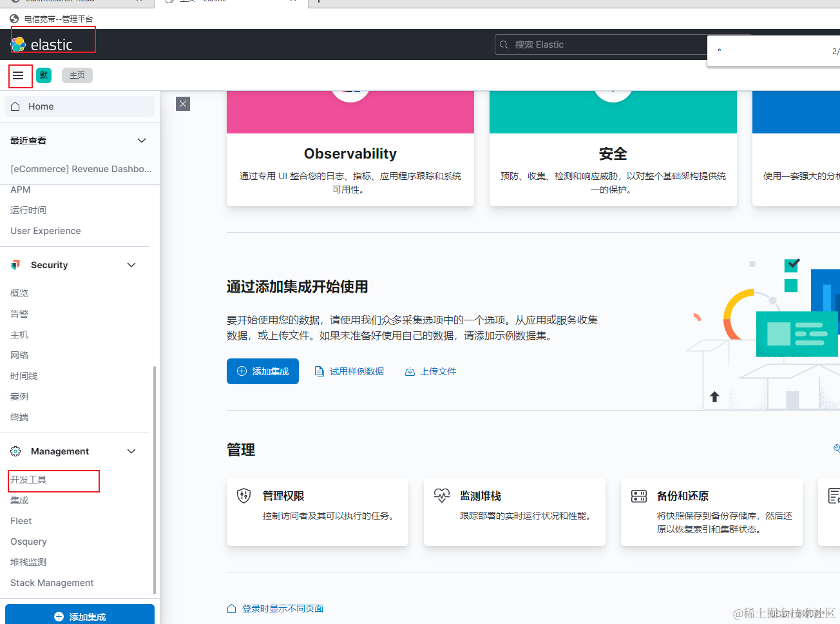Collapse the Management sidebar section

pyautogui.click(x=131, y=451)
